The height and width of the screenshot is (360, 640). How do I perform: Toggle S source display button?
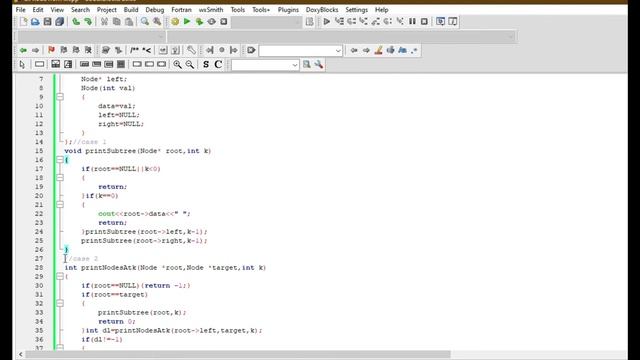click(206, 64)
